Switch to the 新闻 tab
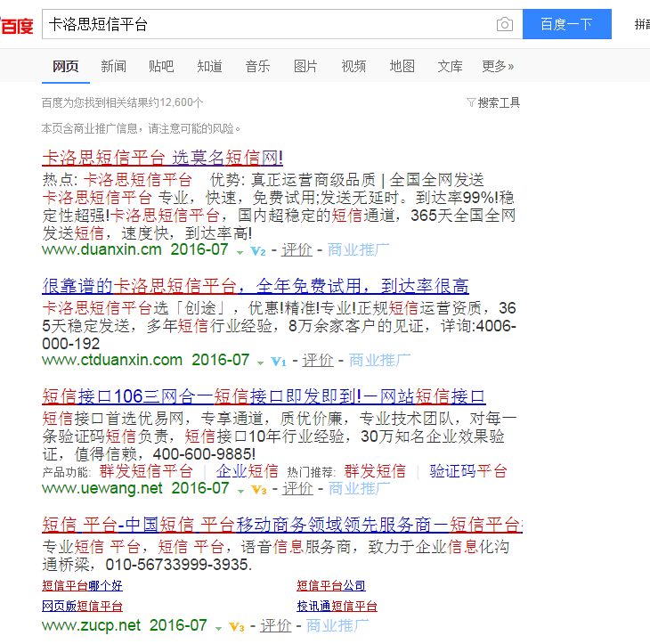This screenshot has width=650, height=644. click(x=114, y=66)
